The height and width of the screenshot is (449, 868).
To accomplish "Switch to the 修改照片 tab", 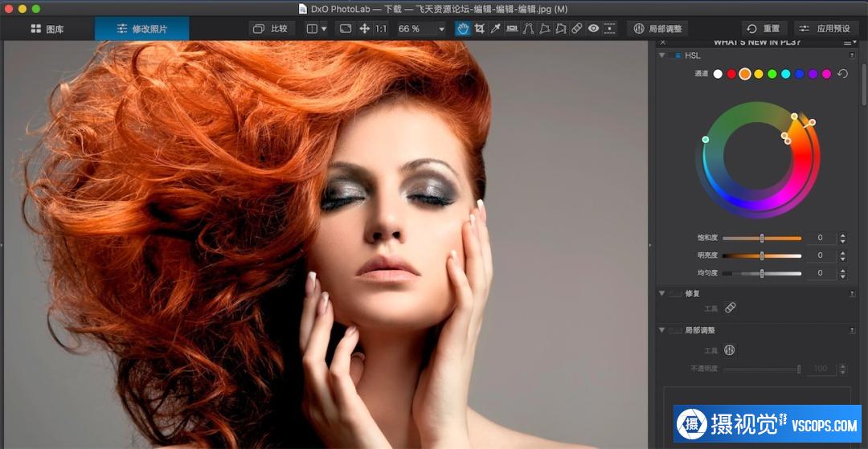I will 141,29.
